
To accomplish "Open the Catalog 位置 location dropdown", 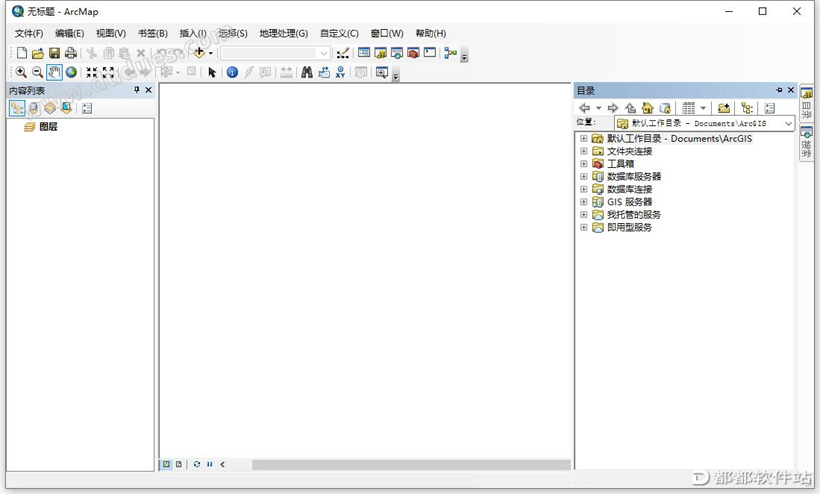I will tap(788, 123).
